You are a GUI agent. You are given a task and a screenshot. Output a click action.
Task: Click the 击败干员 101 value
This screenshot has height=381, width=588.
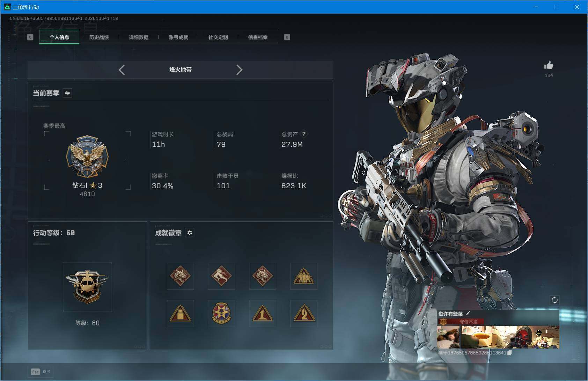point(223,186)
